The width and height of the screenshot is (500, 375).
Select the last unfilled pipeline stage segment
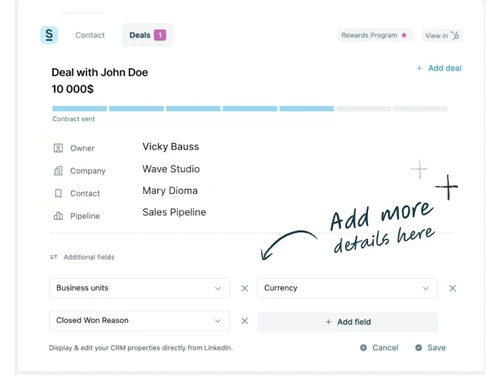point(420,108)
